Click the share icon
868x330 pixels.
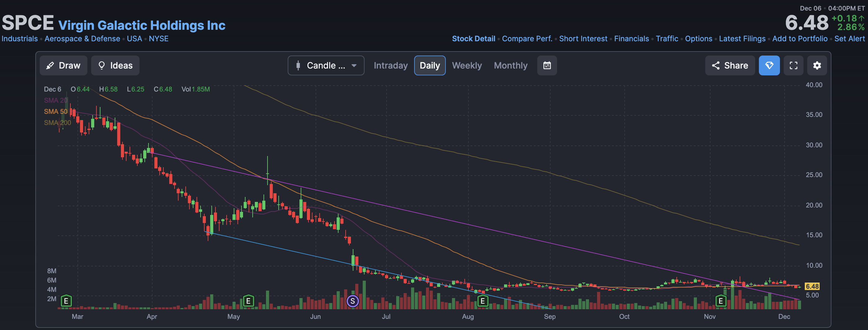pos(716,65)
